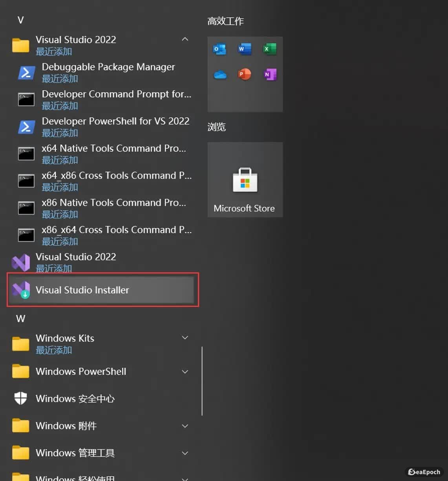Open Outlook from the Office tile group
This screenshot has width=448, height=481.
click(x=219, y=49)
